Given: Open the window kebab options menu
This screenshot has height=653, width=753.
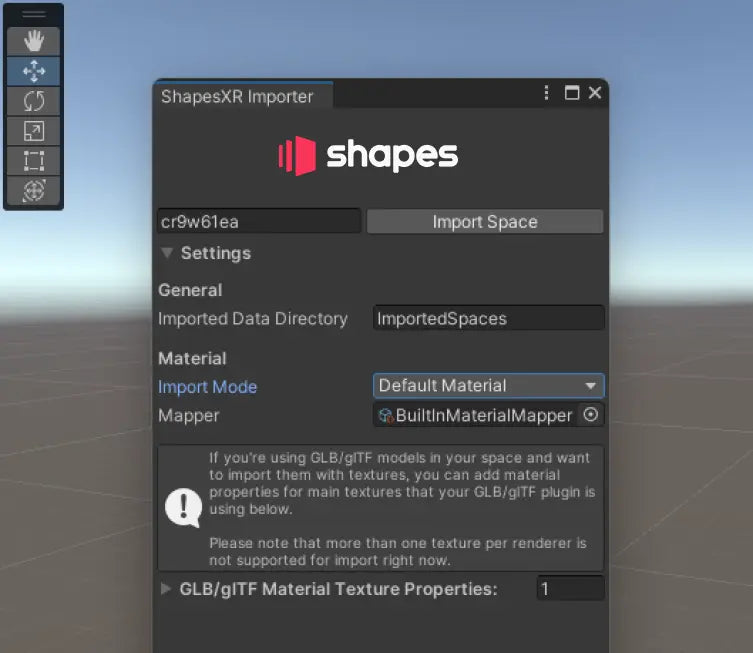Looking at the screenshot, I should coord(546,93).
